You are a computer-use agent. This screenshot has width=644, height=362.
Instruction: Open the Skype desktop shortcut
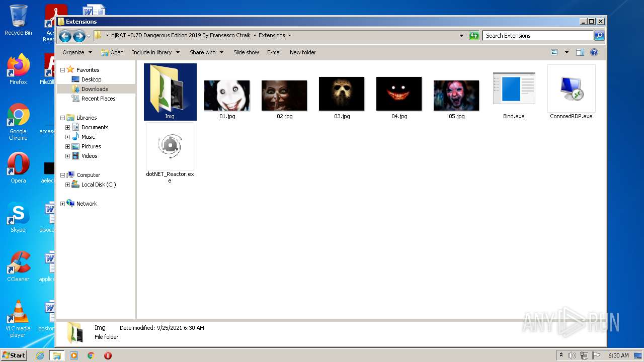point(18,217)
